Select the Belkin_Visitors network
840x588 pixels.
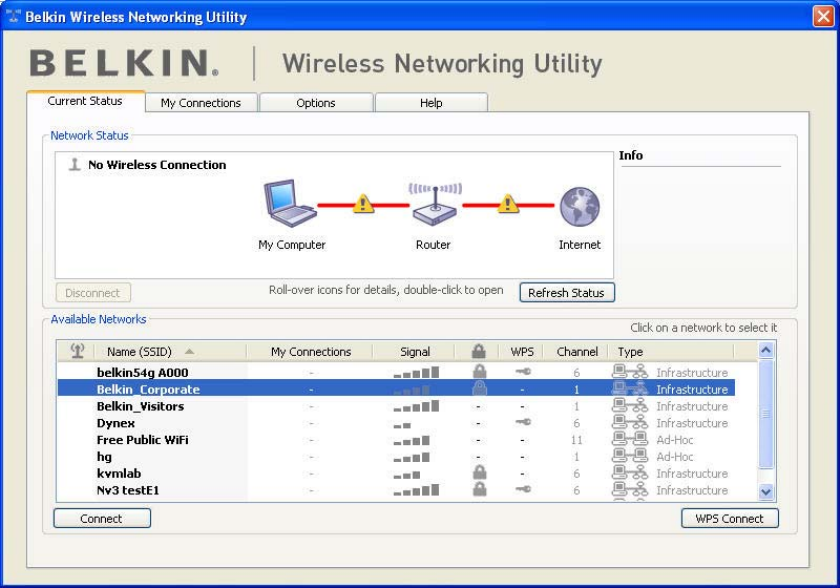pos(396,406)
